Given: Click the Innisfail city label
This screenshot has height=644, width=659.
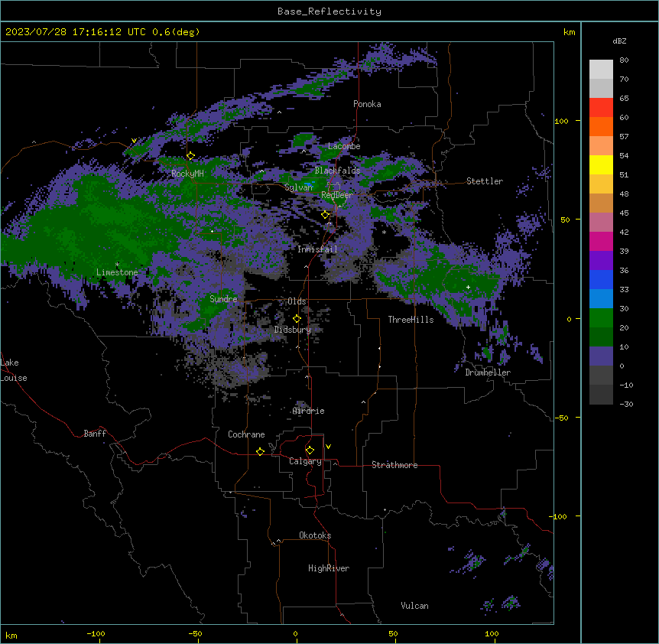Looking at the screenshot, I should coord(317,249).
